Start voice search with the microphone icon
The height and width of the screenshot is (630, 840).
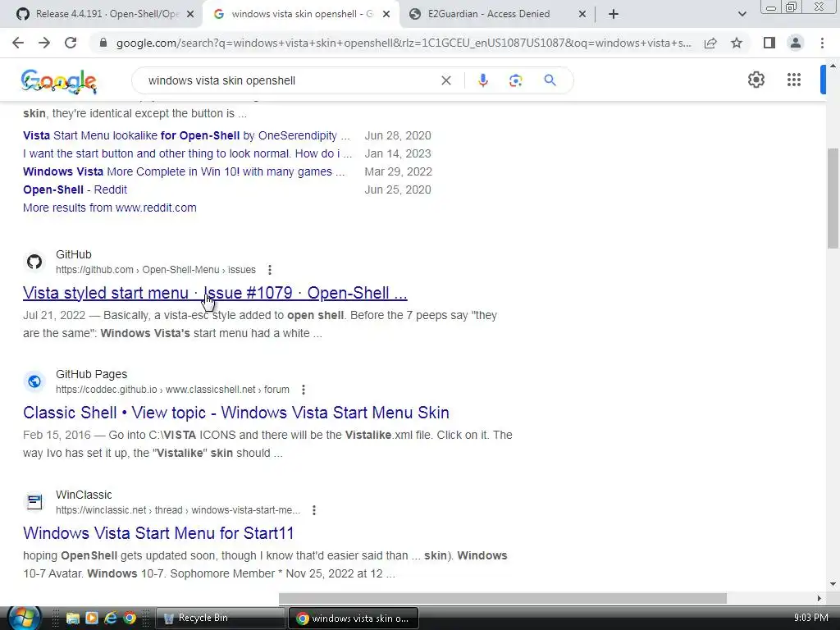(x=482, y=80)
